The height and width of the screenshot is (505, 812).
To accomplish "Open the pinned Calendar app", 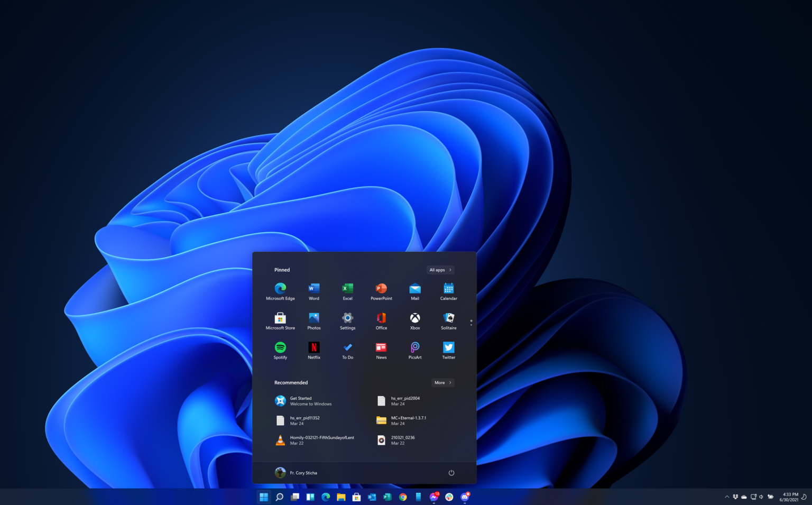I will (449, 291).
